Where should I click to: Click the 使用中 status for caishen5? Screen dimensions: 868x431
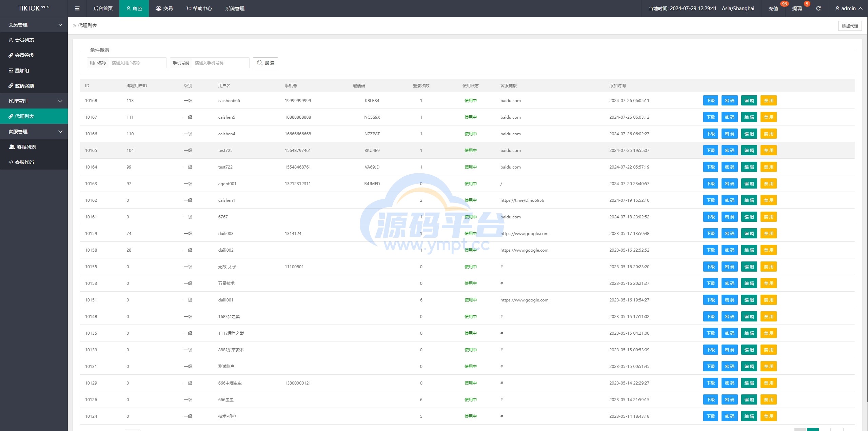click(x=471, y=117)
